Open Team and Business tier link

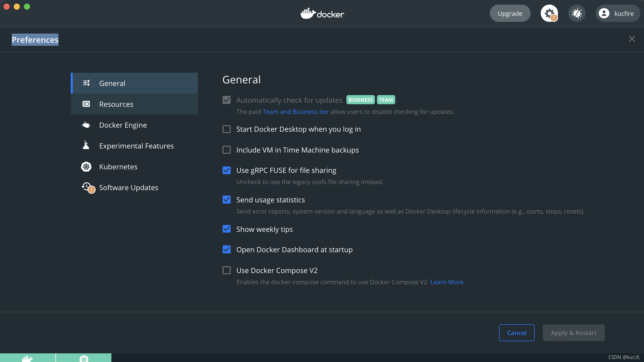click(296, 112)
